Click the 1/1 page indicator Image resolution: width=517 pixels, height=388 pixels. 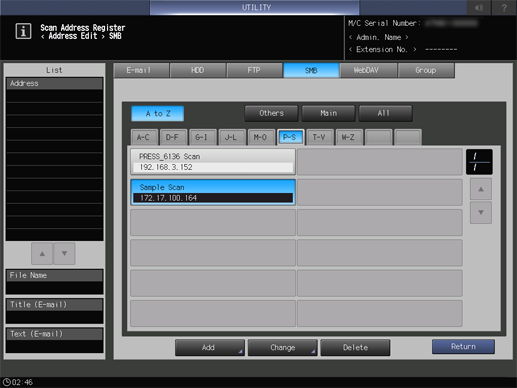click(479, 162)
